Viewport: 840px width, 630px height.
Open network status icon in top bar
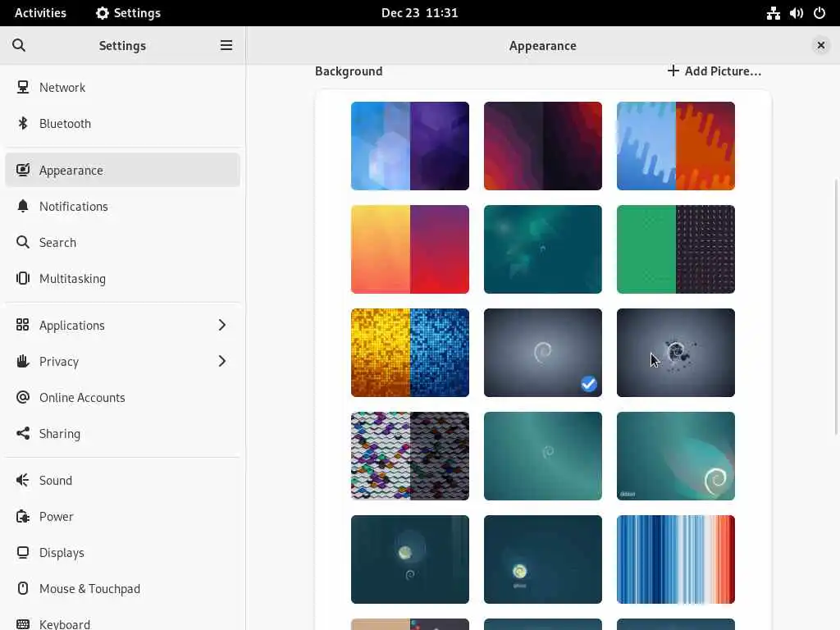[x=773, y=13]
